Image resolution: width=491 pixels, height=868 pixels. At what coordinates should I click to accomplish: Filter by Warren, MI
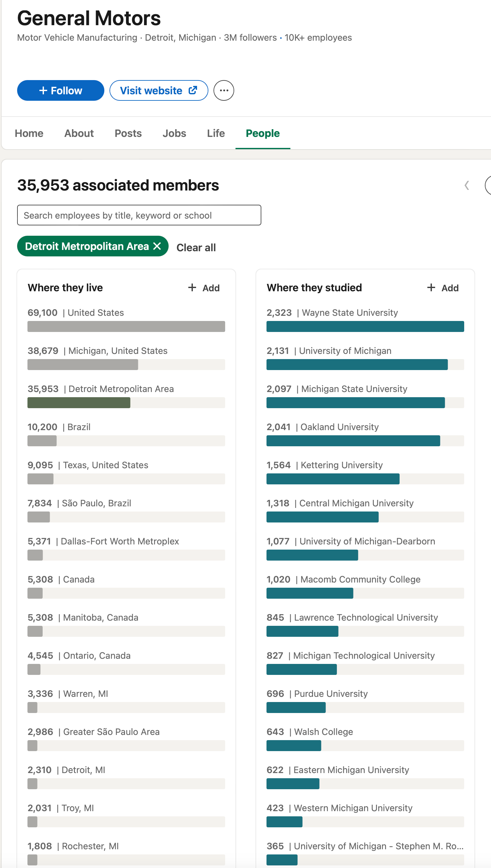click(126, 700)
